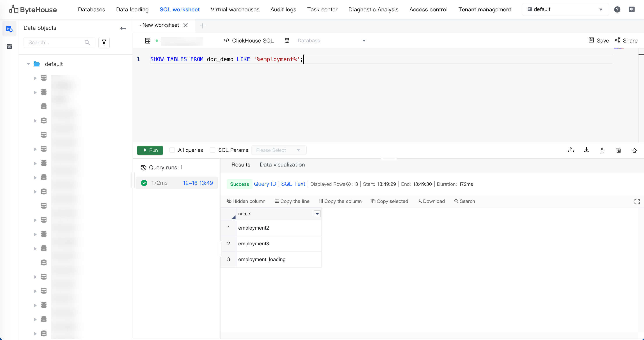Viewport: 644px width, 340px height.
Task: Click the filter icon beside the search box
Action: coord(104,42)
